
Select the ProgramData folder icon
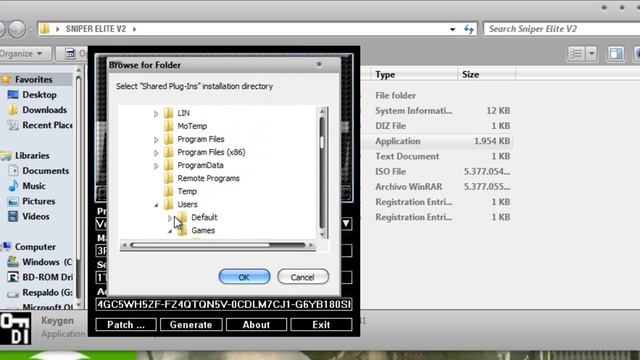pyautogui.click(x=168, y=165)
